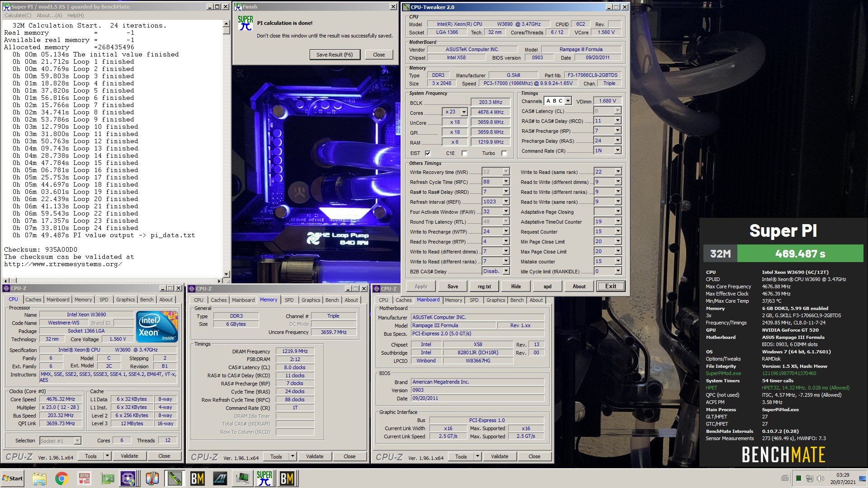Expand the Refresh Cycle Time (tRFC) dropdown
Viewport: 868px width, 488px height.
506,182
